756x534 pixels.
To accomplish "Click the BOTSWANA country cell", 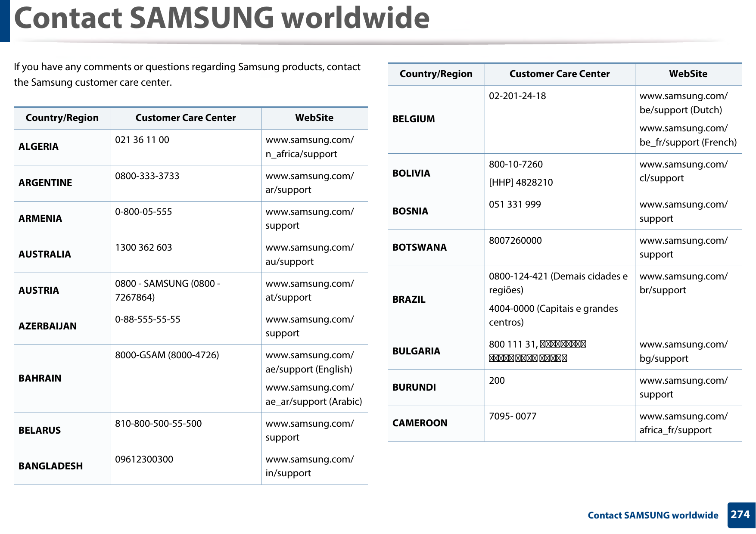I will [x=436, y=248].
